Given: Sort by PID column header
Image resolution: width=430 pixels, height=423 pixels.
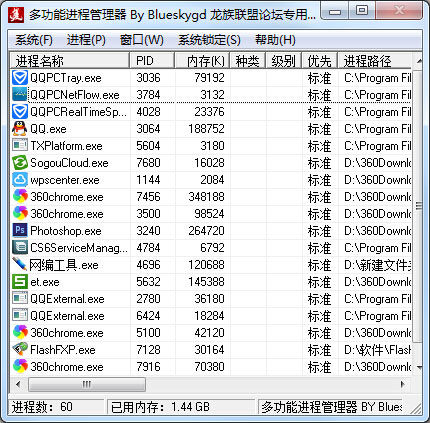Looking at the screenshot, I should [x=152, y=61].
